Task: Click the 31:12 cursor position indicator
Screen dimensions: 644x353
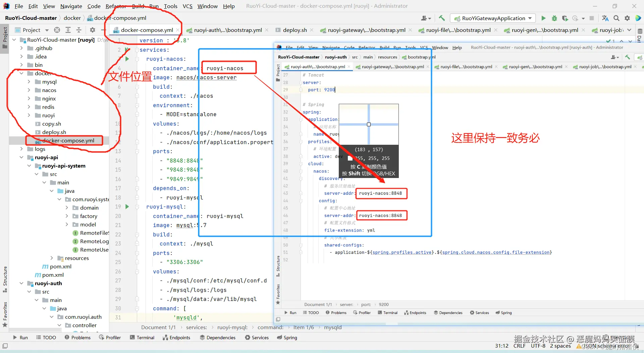Action: (501, 346)
